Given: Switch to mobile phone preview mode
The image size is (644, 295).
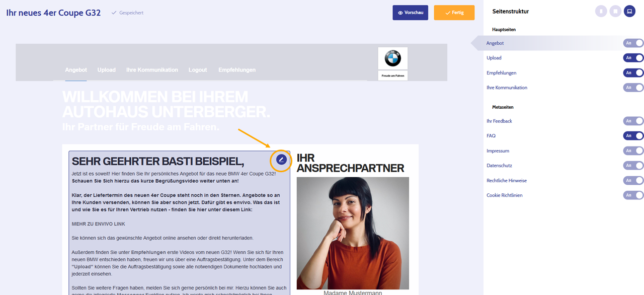Looking at the screenshot, I should (x=601, y=11).
